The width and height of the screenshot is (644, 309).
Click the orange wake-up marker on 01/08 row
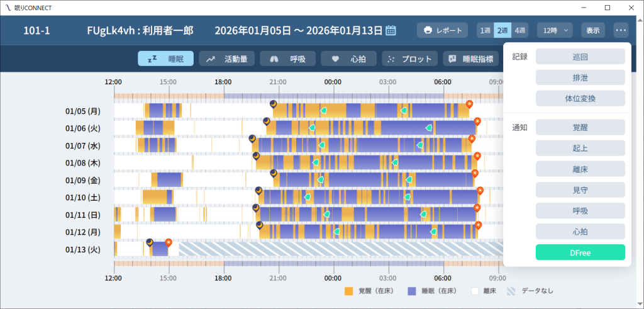point(477,156)
